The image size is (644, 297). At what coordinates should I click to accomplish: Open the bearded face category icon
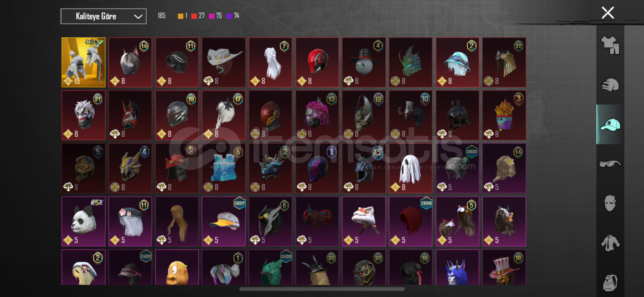[x=610, y=282]
